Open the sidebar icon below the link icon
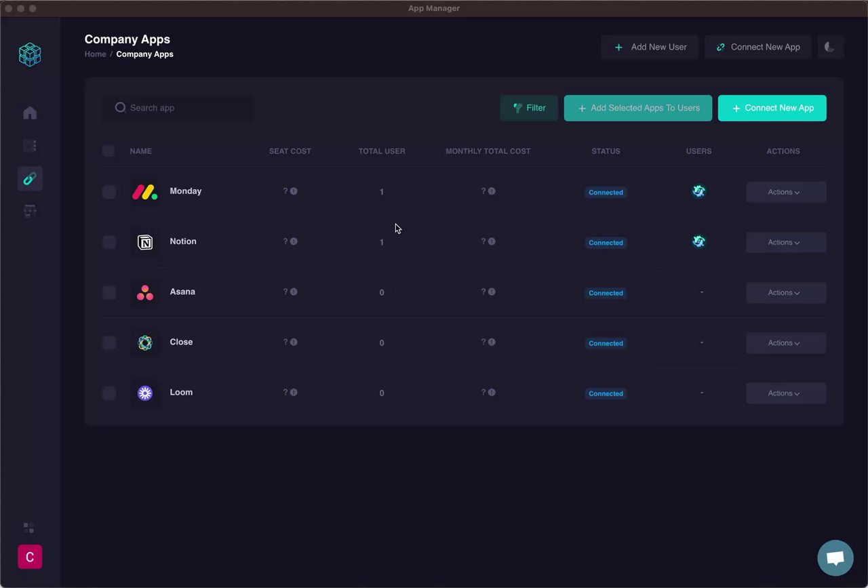 [30, 212]
